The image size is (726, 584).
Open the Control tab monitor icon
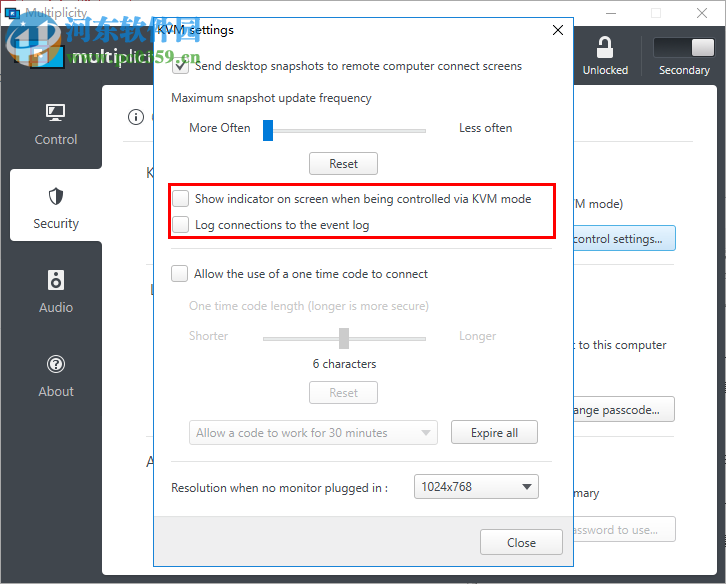point(56,113)
